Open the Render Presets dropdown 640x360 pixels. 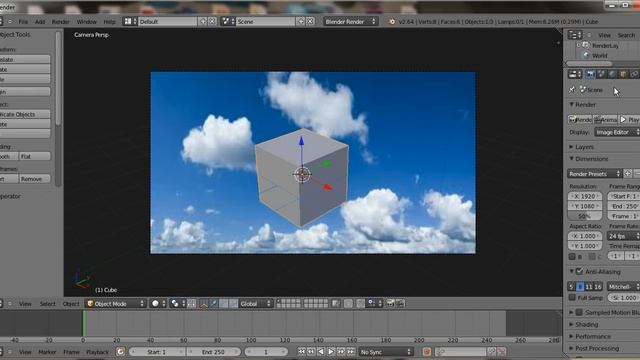pyautogui.click(x=594, y=174)
